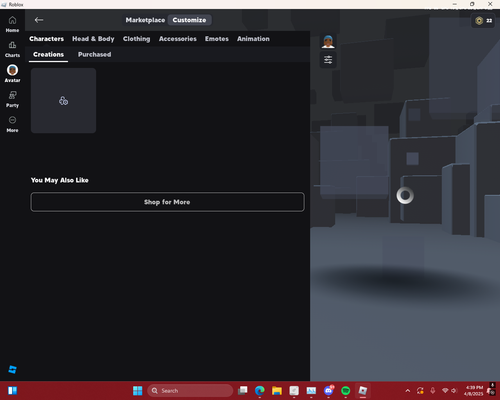Select the Purchased sub-tab

click(95, 54)
